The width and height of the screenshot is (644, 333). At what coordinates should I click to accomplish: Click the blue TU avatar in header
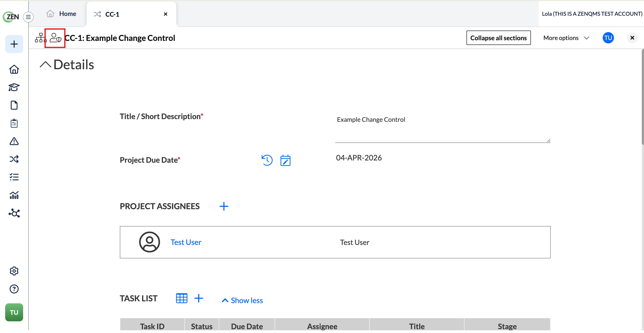tap(608, 38)
